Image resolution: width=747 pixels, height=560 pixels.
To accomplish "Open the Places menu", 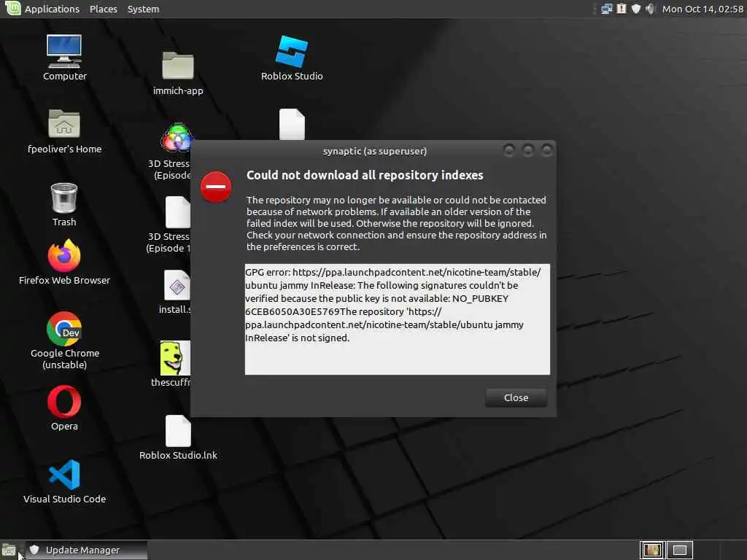I will [104, 9].
